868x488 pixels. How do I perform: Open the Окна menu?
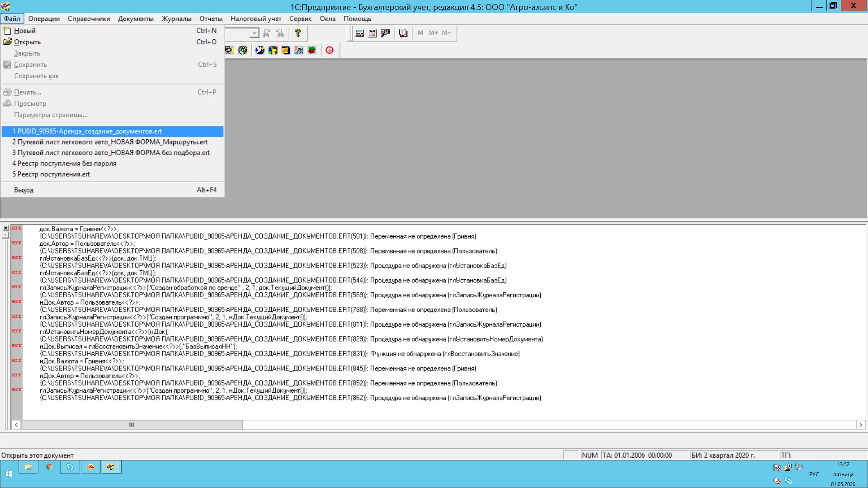(x=328, y=19)
